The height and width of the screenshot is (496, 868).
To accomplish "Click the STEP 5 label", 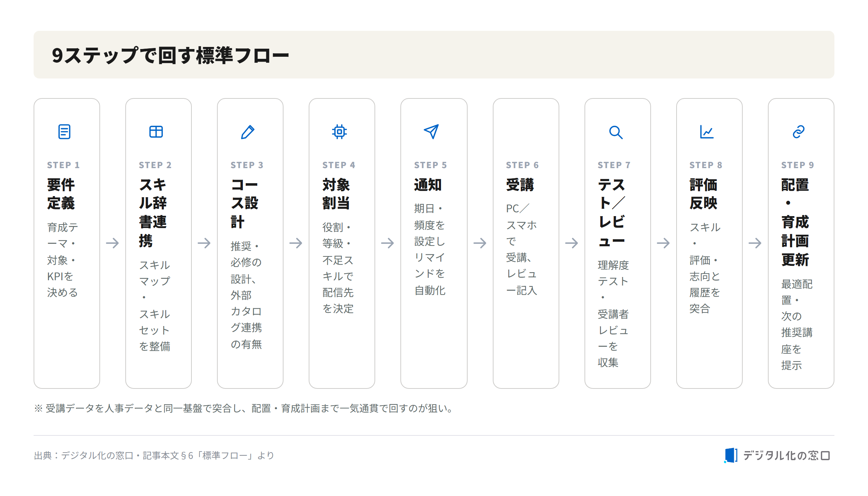I will (x=430, y=165).
